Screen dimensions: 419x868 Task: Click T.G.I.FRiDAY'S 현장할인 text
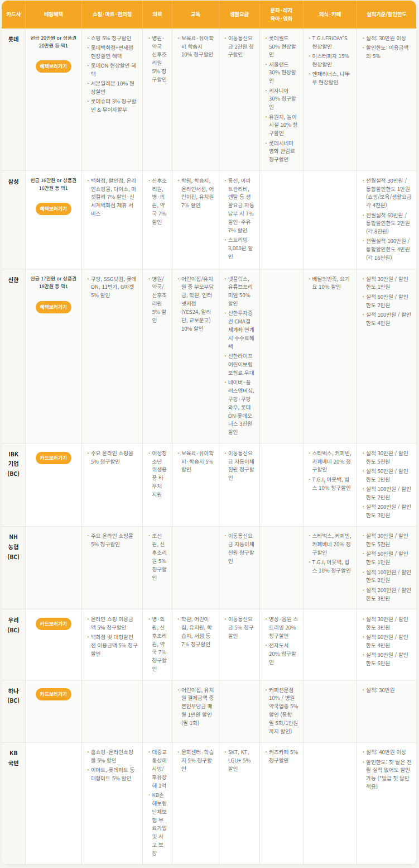(329, 42)
